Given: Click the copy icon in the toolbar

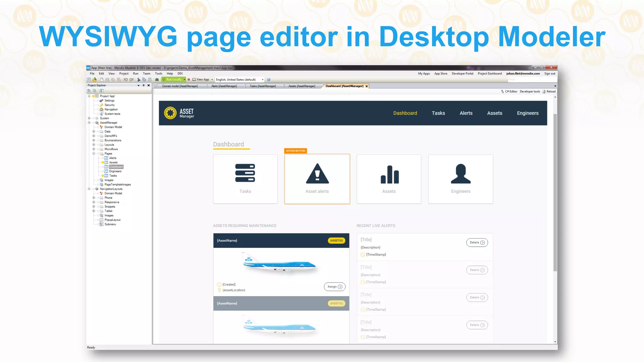Looking at the screenshot, I should pos(144,80).
